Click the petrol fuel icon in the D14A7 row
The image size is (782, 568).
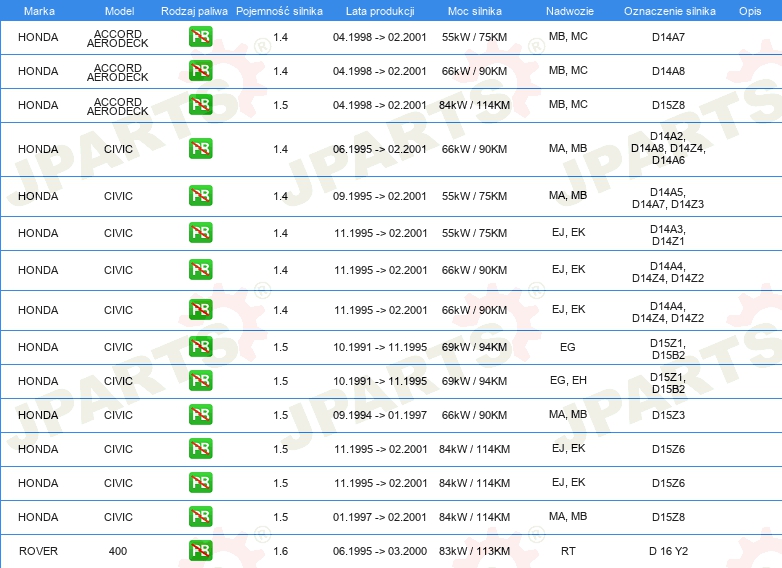click(200, 36)
